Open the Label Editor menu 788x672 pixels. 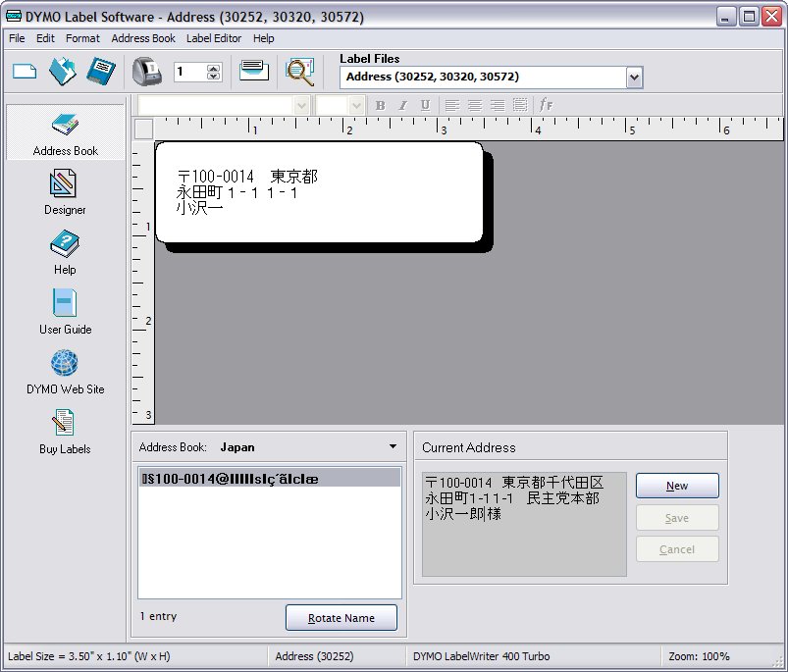tap(214, 38)
